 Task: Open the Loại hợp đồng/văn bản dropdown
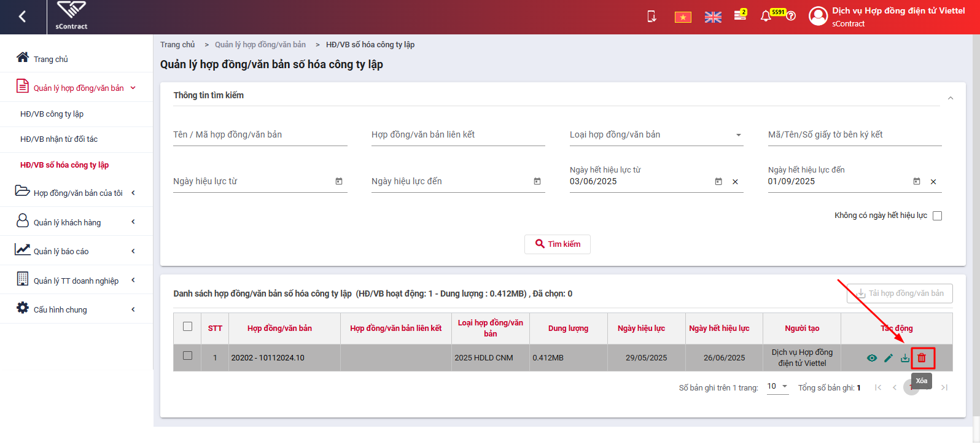656,135
